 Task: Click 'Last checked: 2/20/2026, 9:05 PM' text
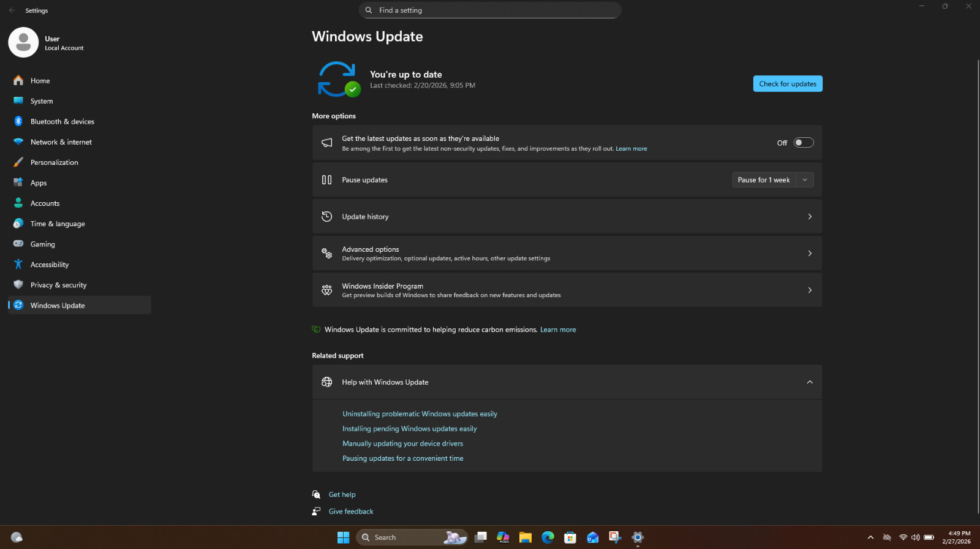tap(423, 86)
